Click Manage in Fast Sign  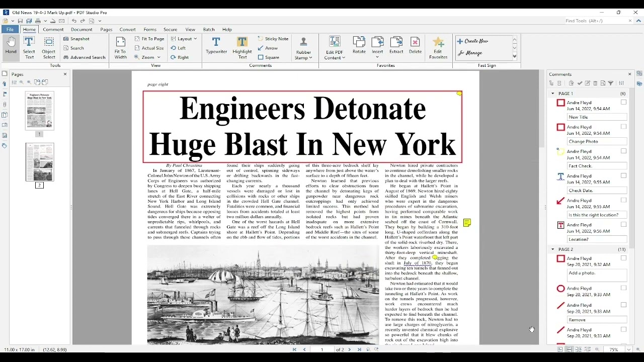pyautogui.click(x=470, y=53)
